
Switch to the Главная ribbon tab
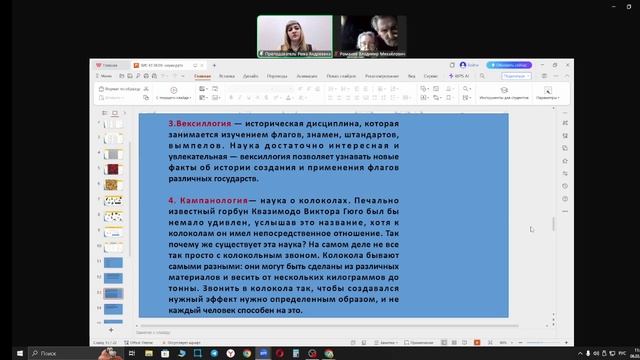coord(202,76)
